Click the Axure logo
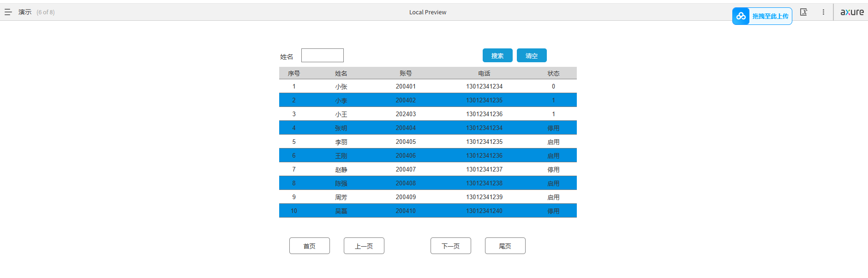The height and width of the screenshot is (278, 868). [x=852, y=12]
